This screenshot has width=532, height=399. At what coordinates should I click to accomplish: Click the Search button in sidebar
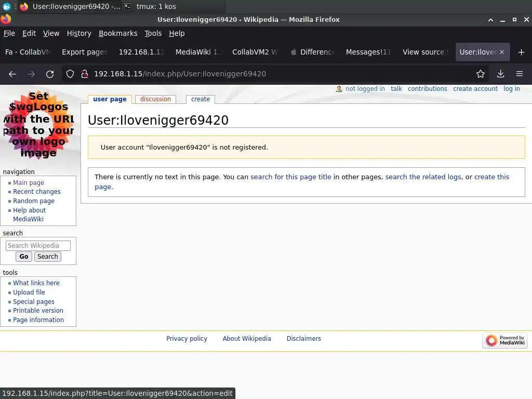47,257
